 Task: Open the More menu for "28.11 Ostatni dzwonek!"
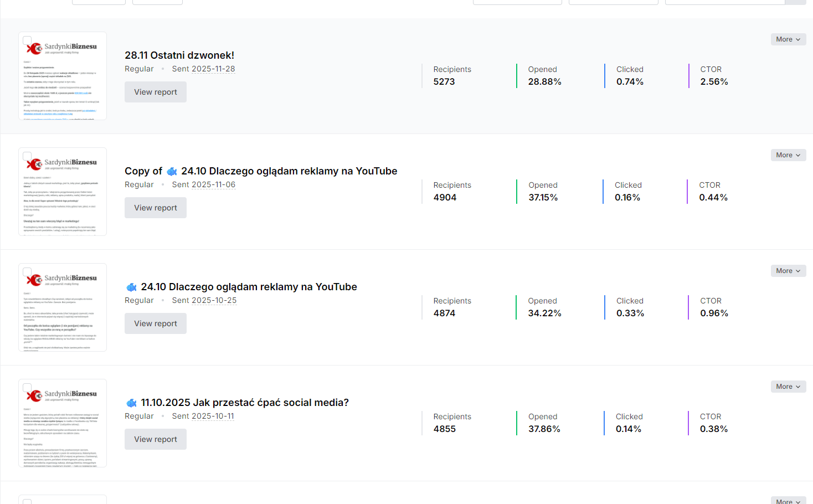[x=788, y=39]
